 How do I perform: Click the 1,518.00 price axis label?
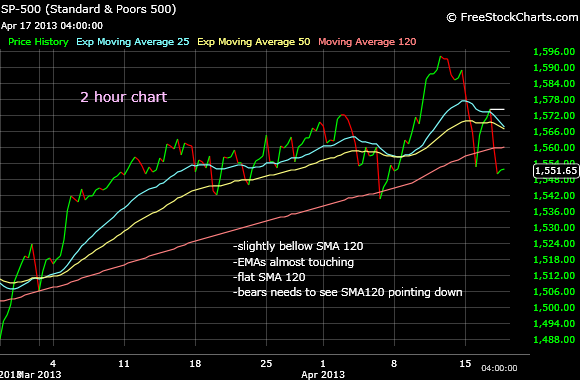coord(554,259)
